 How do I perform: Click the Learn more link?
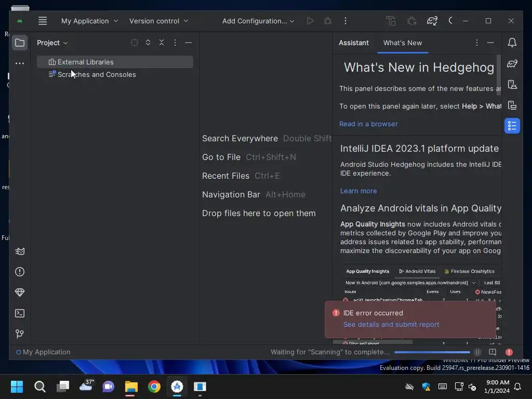pos(358,191)
